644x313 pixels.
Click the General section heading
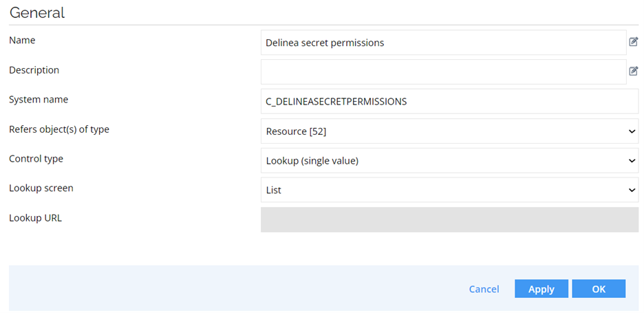coord(37,13)
